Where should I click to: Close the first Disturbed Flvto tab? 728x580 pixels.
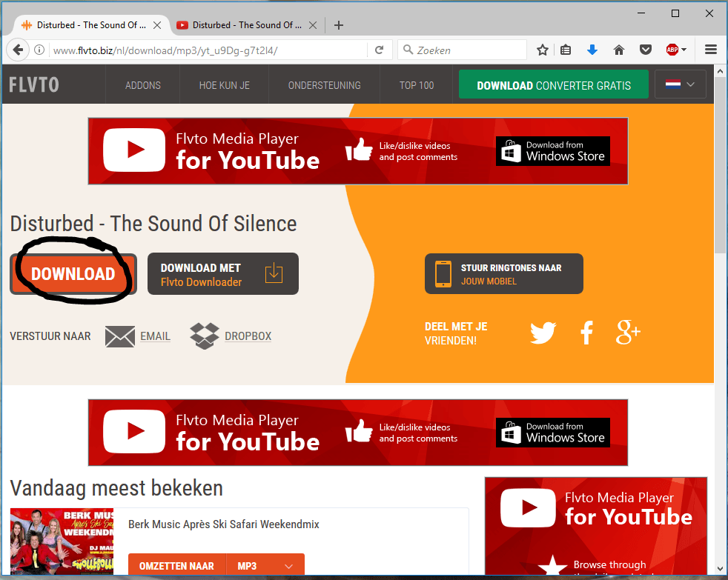pyautogui.click(x=157, y=25)
